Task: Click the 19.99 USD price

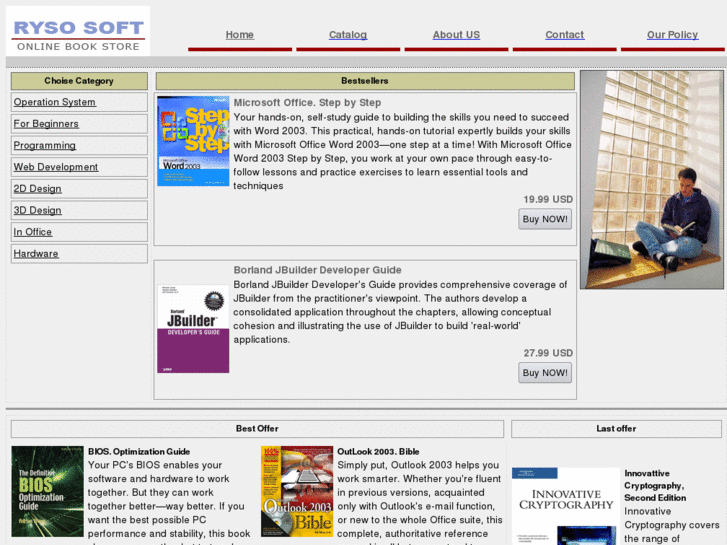Action: (548, 199)
